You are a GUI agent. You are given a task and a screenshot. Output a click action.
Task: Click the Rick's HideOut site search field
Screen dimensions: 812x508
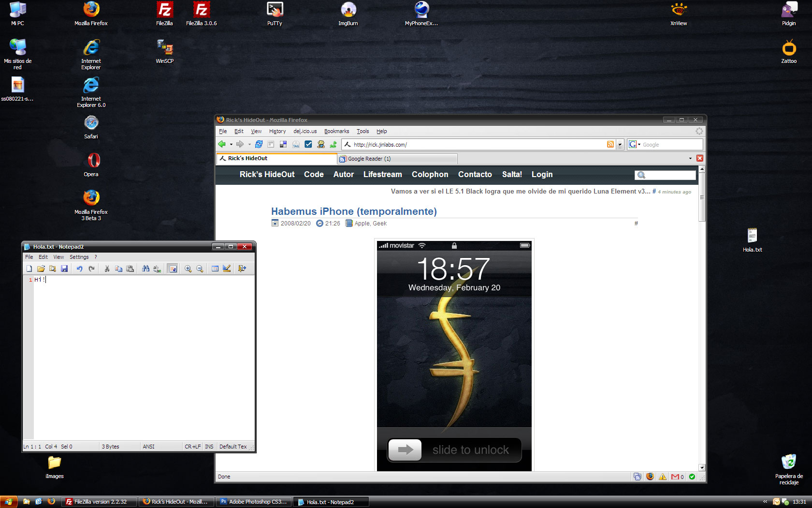pyautogui.click(x=670, y=175)
